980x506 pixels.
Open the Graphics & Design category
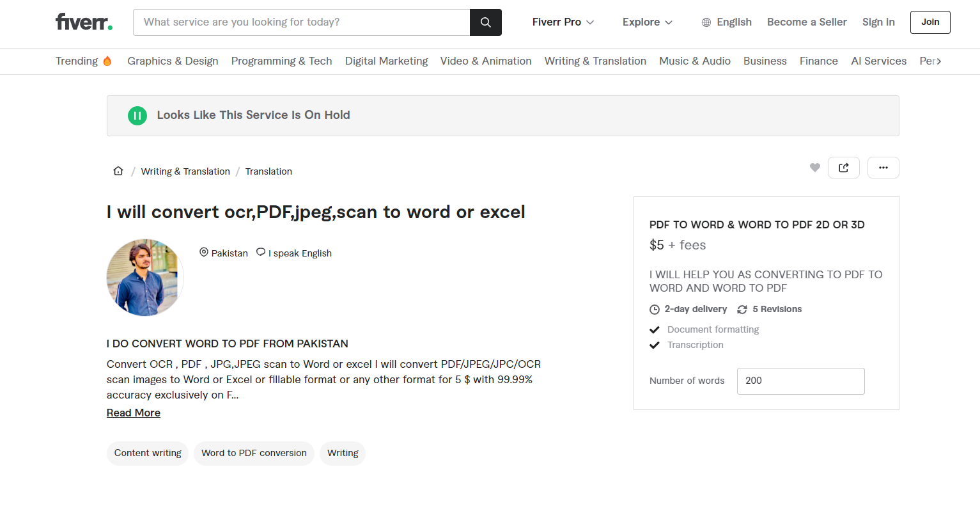coord(173,61)
